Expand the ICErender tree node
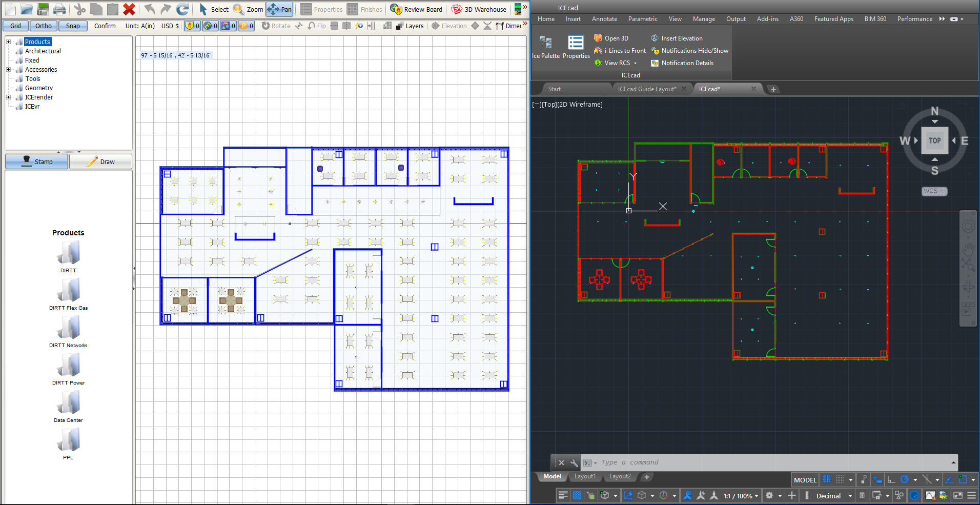 point(8,97)
